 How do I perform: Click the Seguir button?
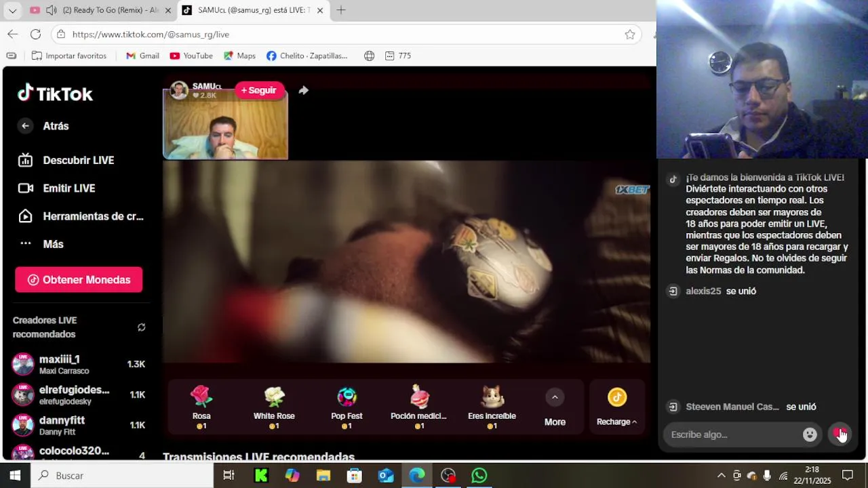click(x=259, y=90)
